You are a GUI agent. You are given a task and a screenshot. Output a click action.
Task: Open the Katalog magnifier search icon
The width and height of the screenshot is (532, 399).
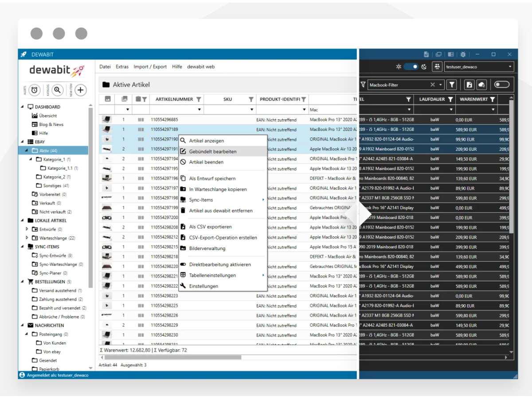pos(57,90)
